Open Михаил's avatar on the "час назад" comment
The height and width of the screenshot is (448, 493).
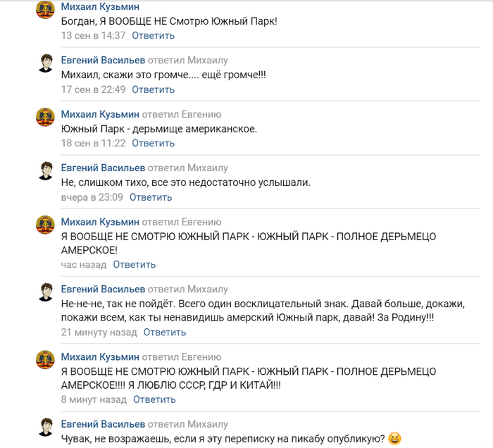coord(46,225)
